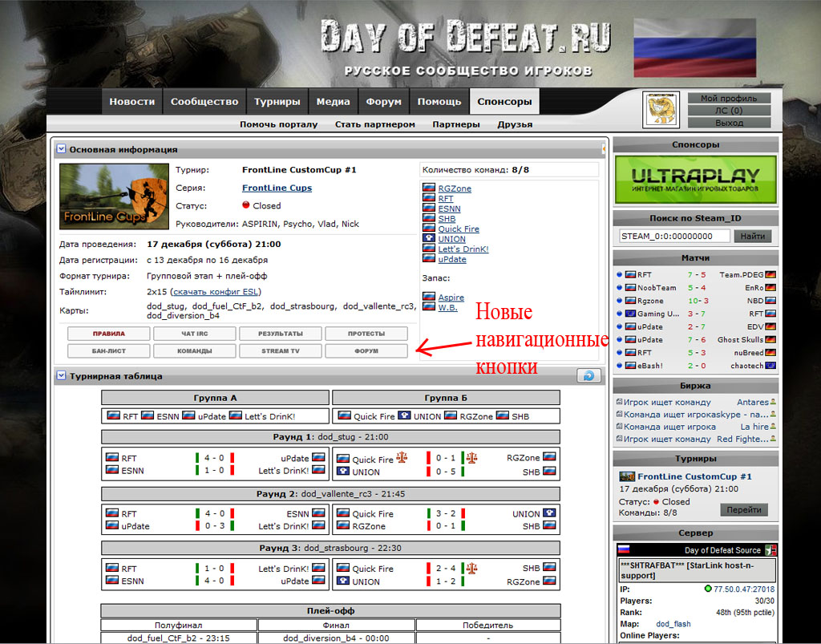This screenshot has width=821, height=644.
Task: Open FrontLine CustomCup #1 sidebar link
Action: pos(694,476)
